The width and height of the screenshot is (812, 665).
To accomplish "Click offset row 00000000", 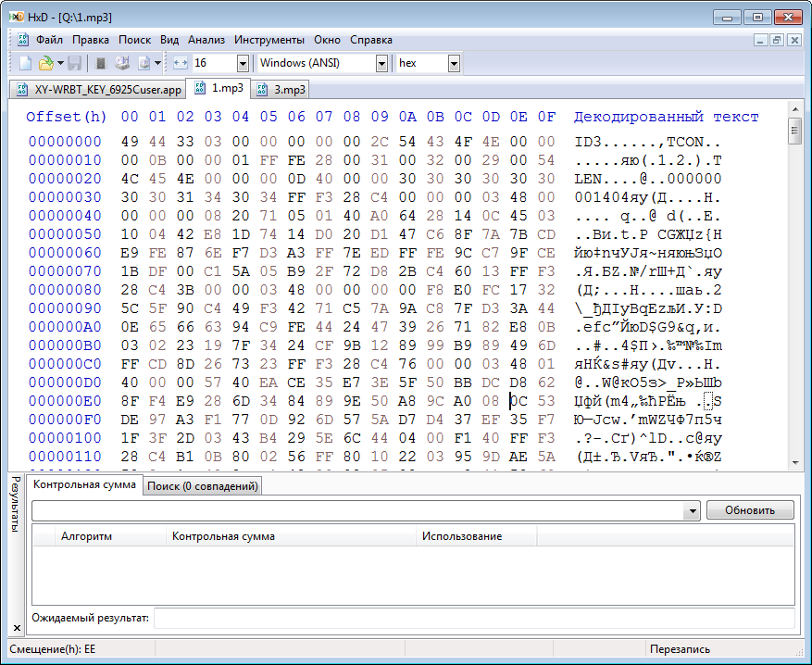I will 65,142.
